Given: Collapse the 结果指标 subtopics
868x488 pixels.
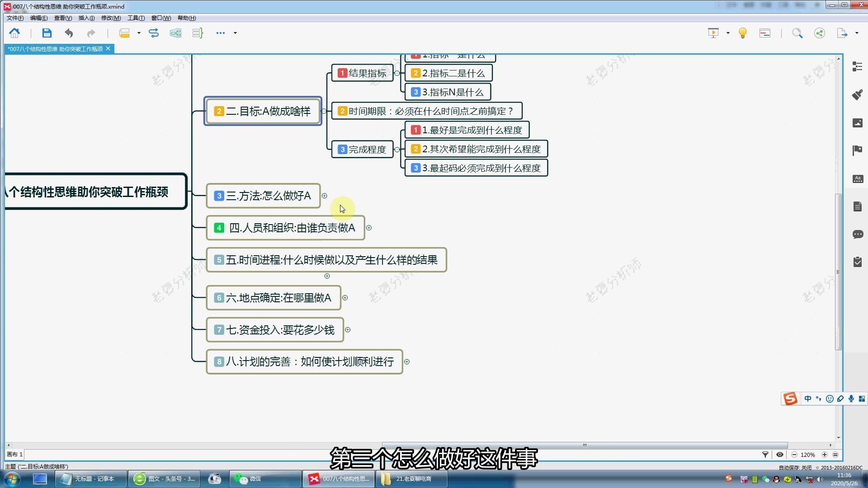Looking at the screenshot, I should click(397, 73).
